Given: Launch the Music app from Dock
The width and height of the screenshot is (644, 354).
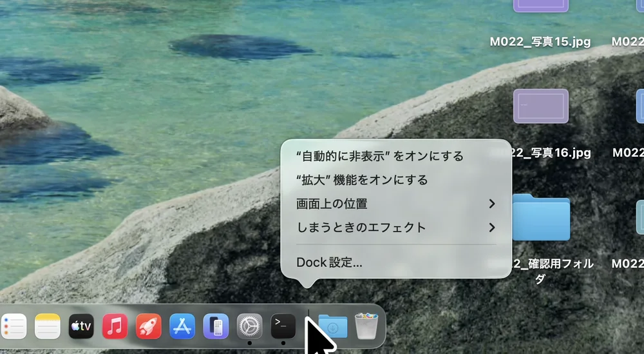Looking at the screenshot, I should 115,326.
